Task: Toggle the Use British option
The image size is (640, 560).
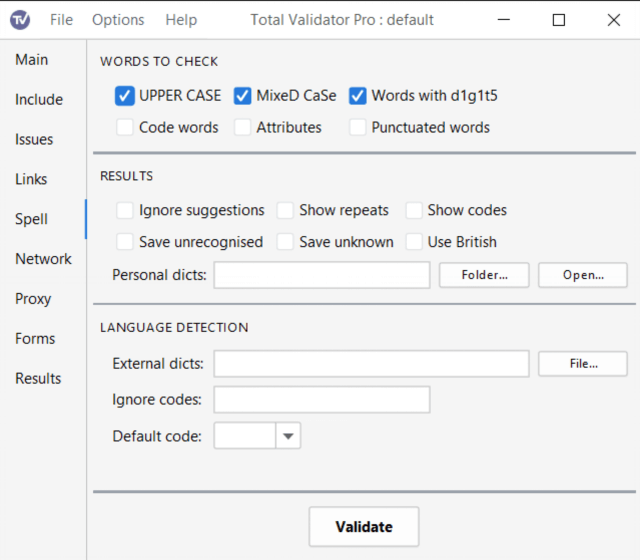Action: (x=414, y=242)
